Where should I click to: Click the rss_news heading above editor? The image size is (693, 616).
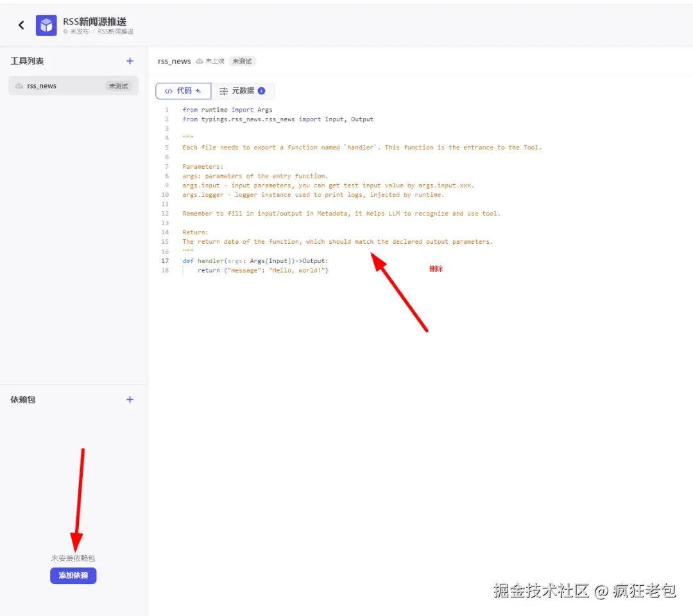(x=174, y=61)
